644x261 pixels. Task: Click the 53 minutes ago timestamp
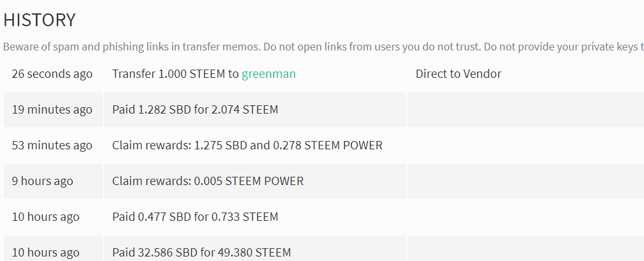pos(52,145)
